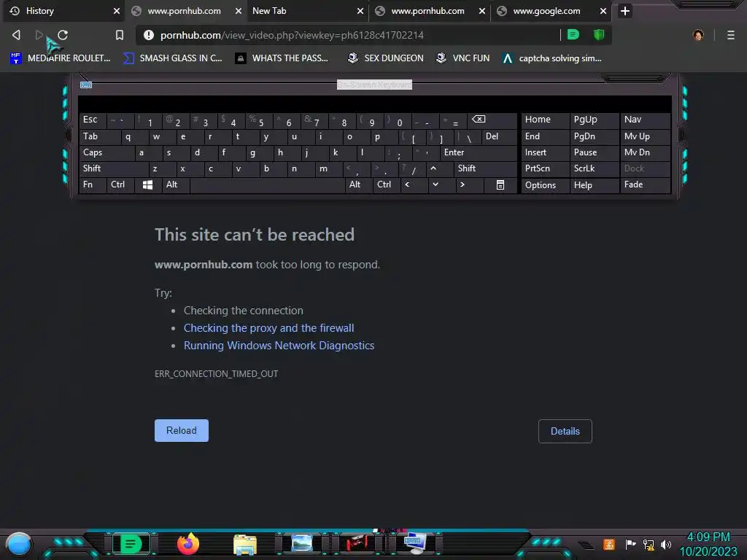Open the volume icon in system tray
Viewport: 747px width, 560px height.
coord(665,544)
